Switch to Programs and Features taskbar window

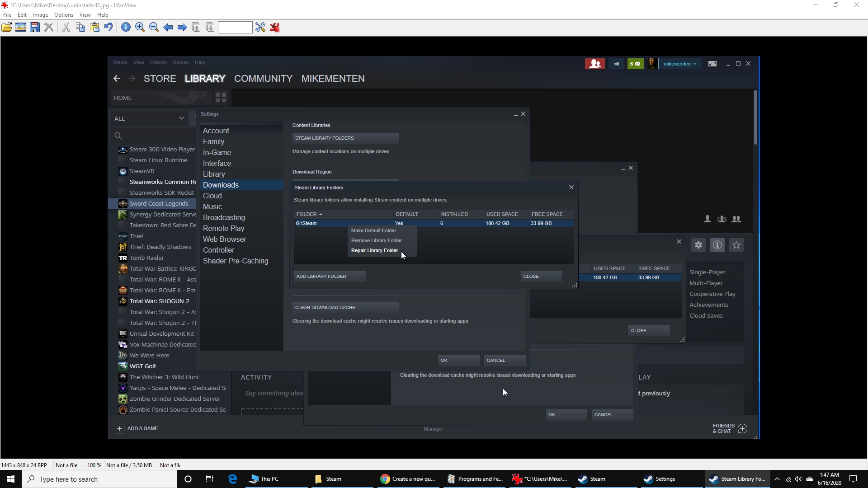tap(476, 479)
